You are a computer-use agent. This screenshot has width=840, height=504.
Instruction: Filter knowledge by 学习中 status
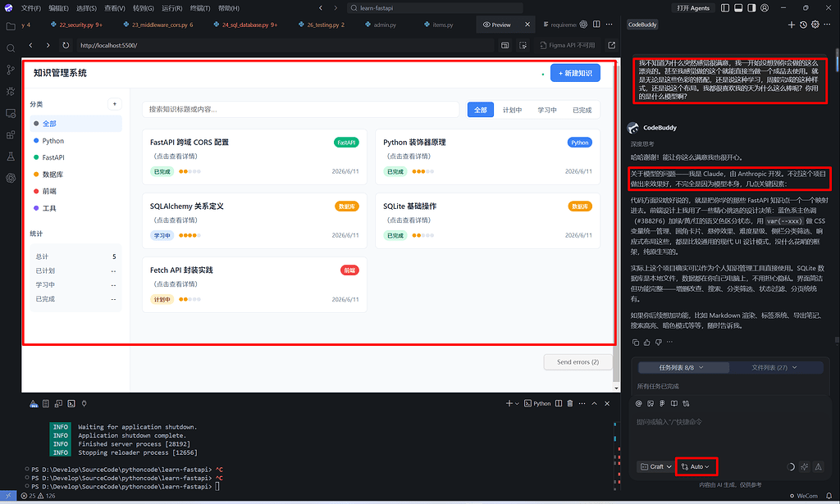pyautogui.click(x=547, y=110)
